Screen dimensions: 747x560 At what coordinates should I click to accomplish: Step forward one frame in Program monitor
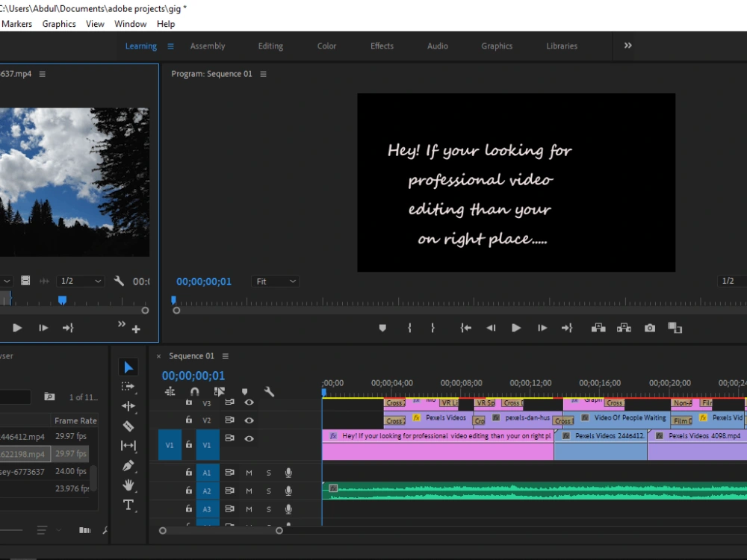coord(542,328)
